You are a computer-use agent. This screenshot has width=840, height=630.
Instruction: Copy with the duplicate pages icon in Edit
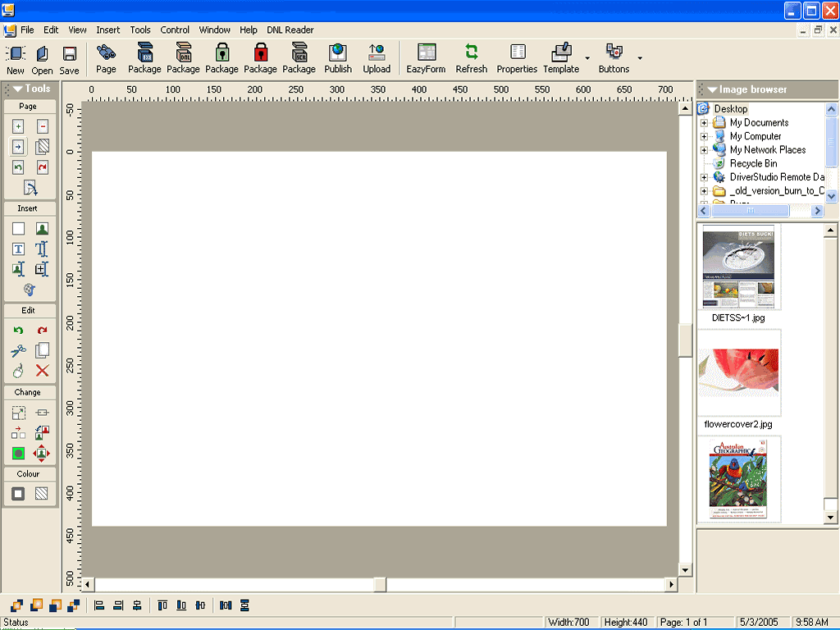[x=42, y=350]
